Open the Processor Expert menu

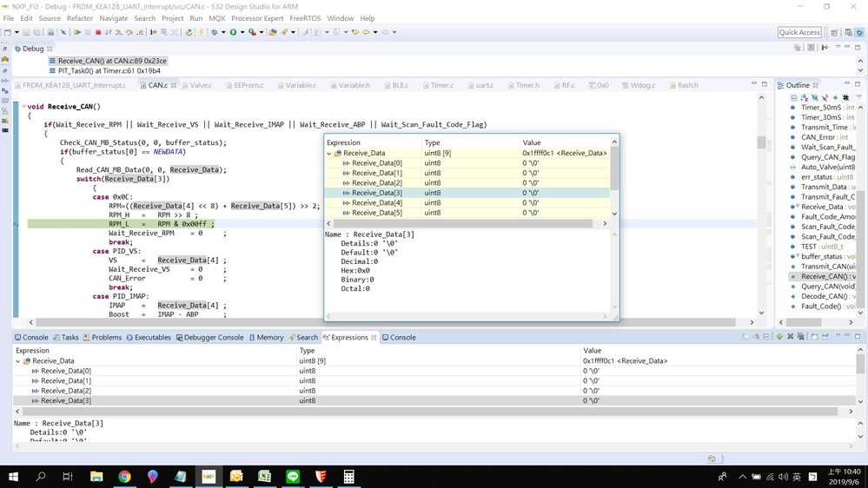[257, 18]
